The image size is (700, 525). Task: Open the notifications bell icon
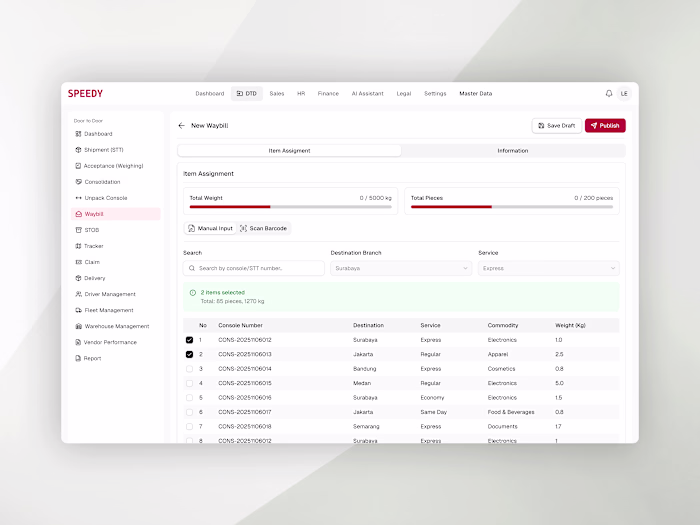coord(608,93)
